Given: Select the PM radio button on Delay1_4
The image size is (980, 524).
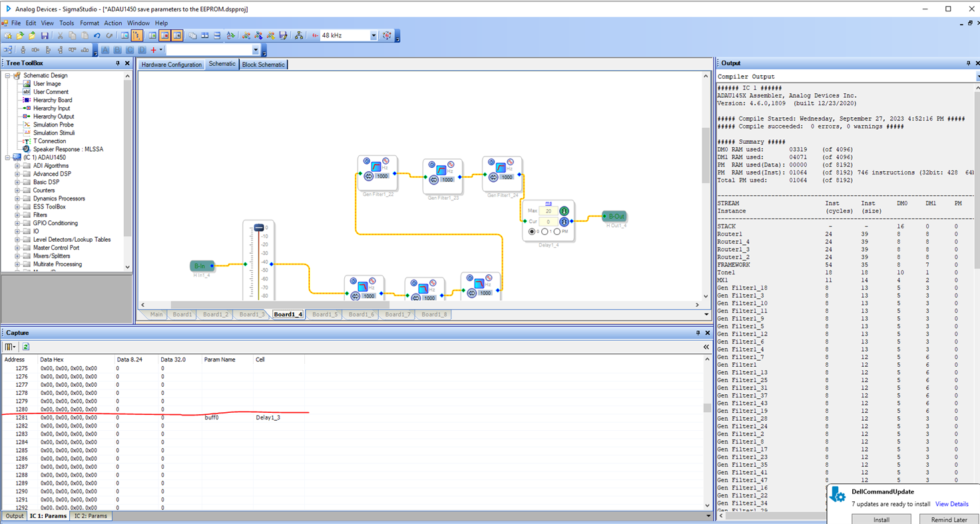Looking at the screenshot, I should tap(557, 232).
